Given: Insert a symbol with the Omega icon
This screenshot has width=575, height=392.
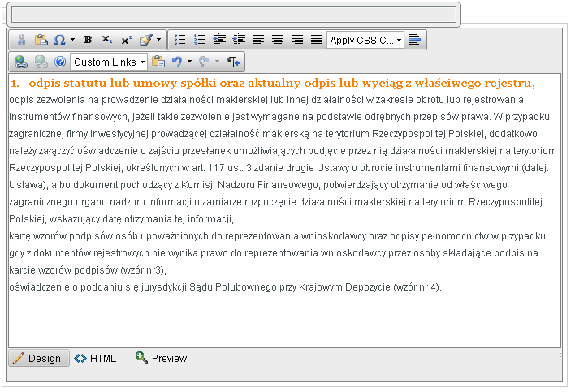Looking at the screenshot, I should (60, 40).
